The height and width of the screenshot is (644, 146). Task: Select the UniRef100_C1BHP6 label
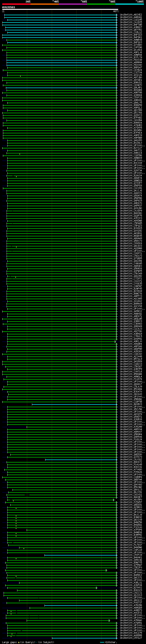(131, 477)
